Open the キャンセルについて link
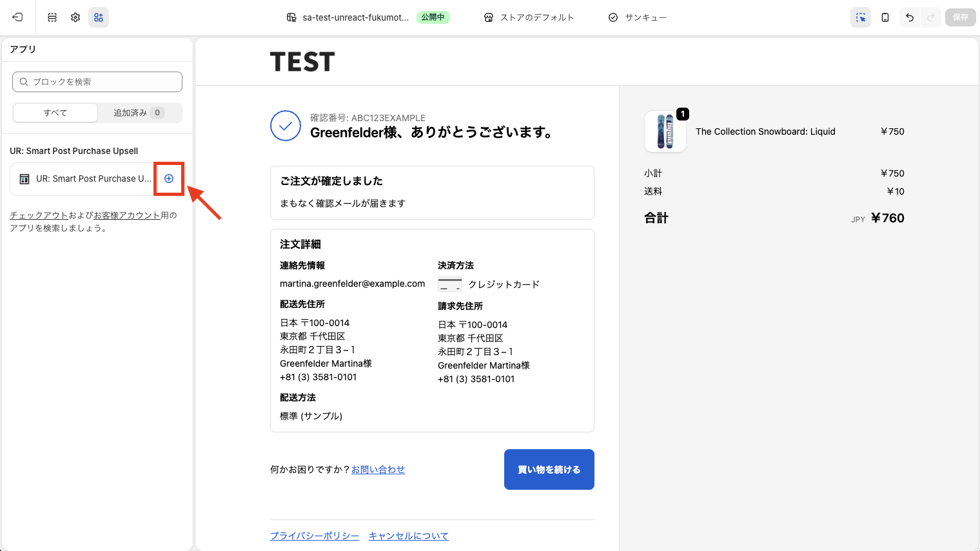Image resolution: width=980 pixels, height=551 pixels. 408,536
